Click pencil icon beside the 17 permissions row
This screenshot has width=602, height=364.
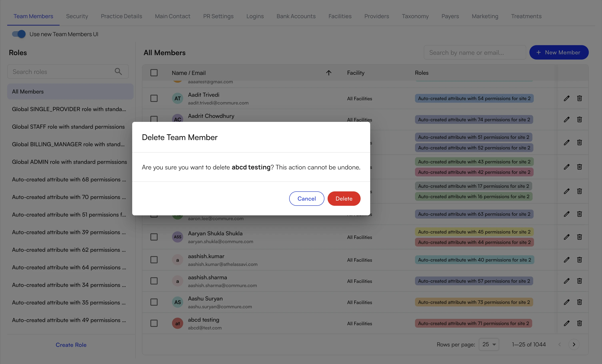[x=567, y=191]
